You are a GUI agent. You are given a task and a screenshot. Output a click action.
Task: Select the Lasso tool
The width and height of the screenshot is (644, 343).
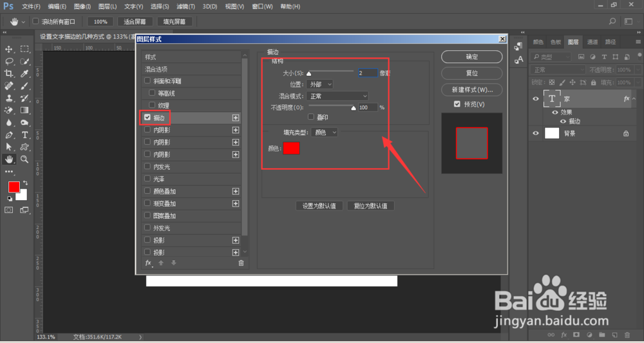click(x=8, y=62)
